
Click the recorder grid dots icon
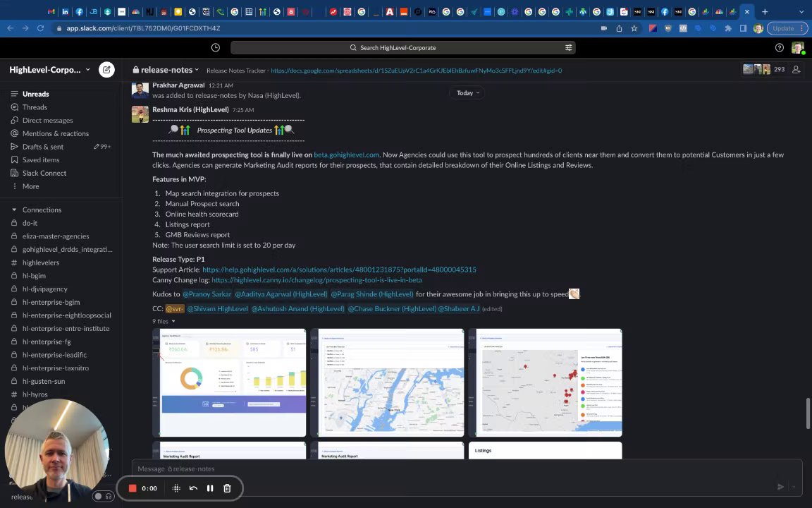pos(176,488)
